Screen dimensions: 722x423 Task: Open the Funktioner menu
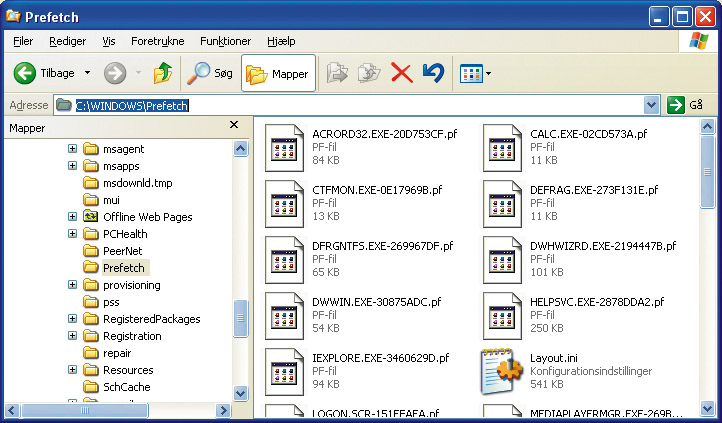point(225,41)
